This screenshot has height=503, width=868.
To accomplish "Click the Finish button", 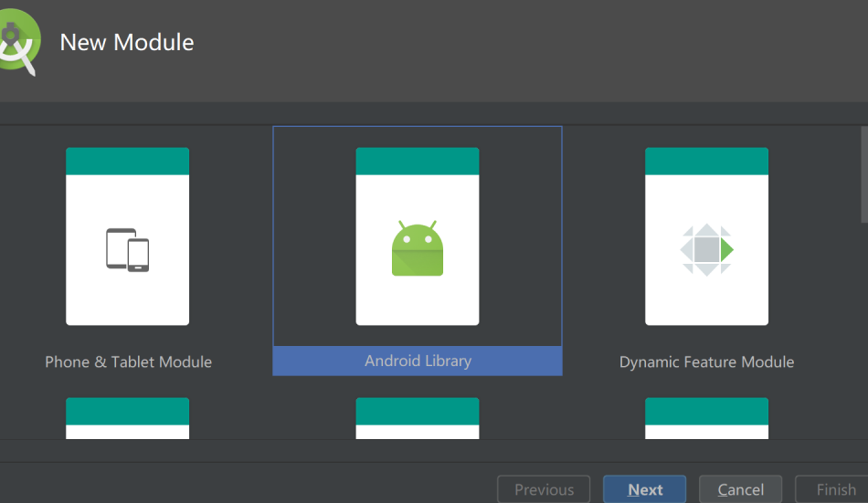I will point(833,489).
